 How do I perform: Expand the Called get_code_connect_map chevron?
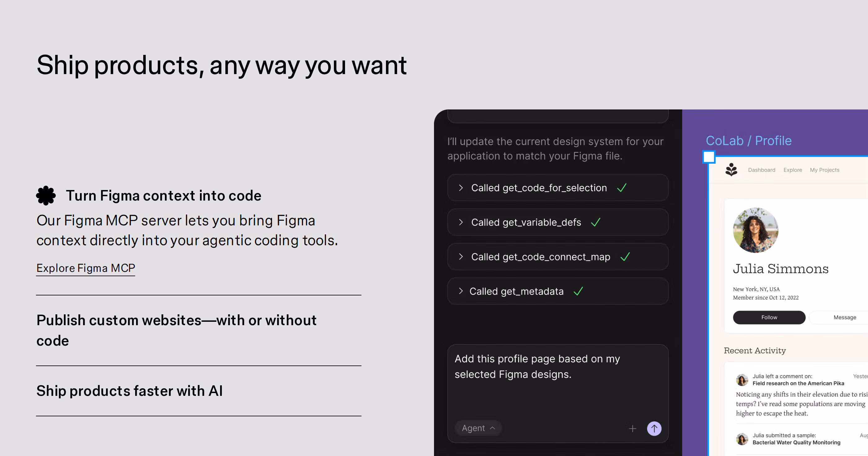pos(461,257)
